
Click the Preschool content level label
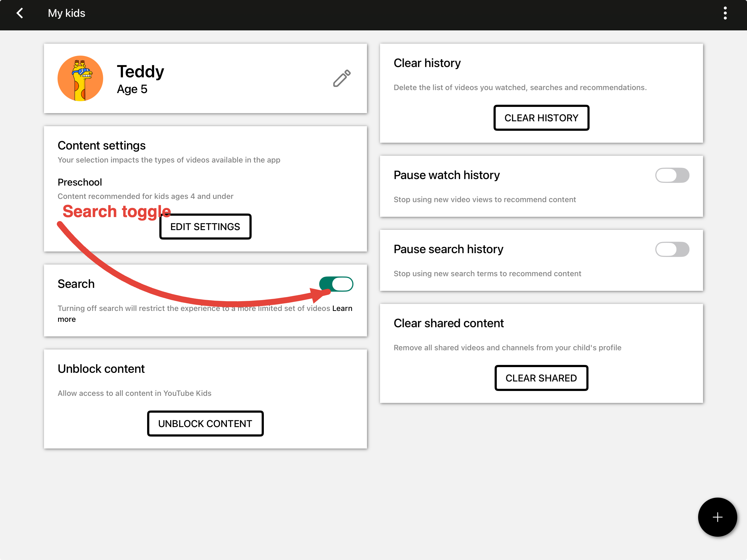click(80, 182)
